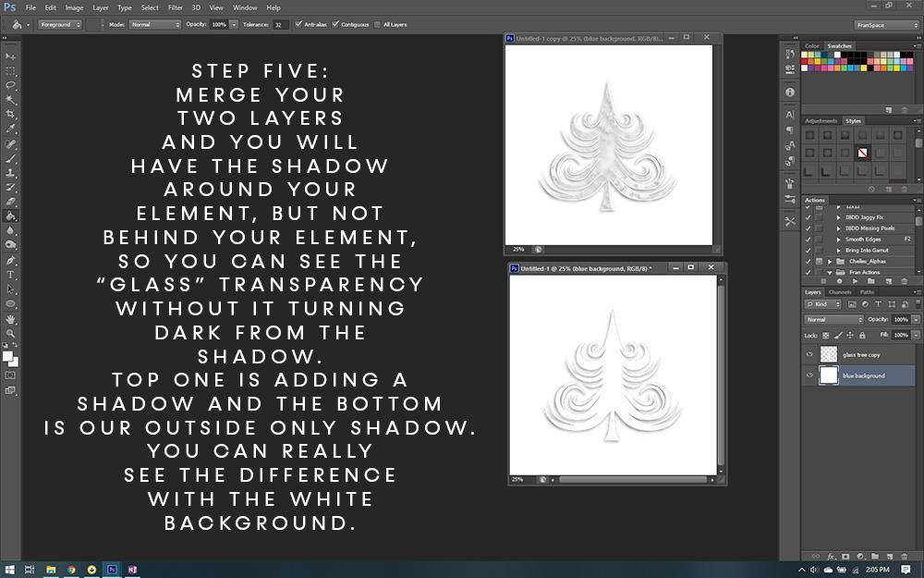Toggle Quick Mask mode icon
The image size is (924, 578).
click(10, 375)
